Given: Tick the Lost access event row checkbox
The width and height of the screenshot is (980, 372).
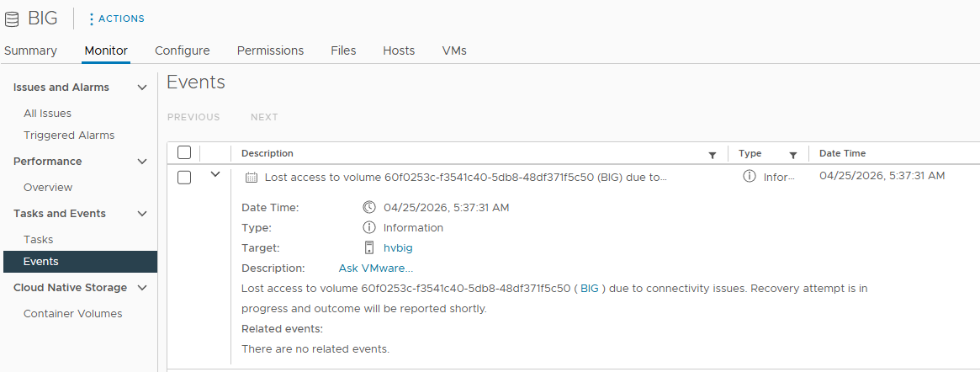Looking at the screenshot, I should [183, 178].
